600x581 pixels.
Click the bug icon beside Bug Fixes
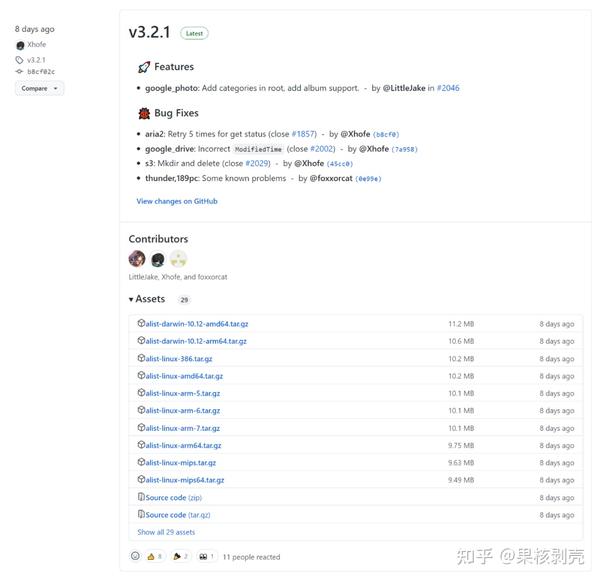(144, 113)
